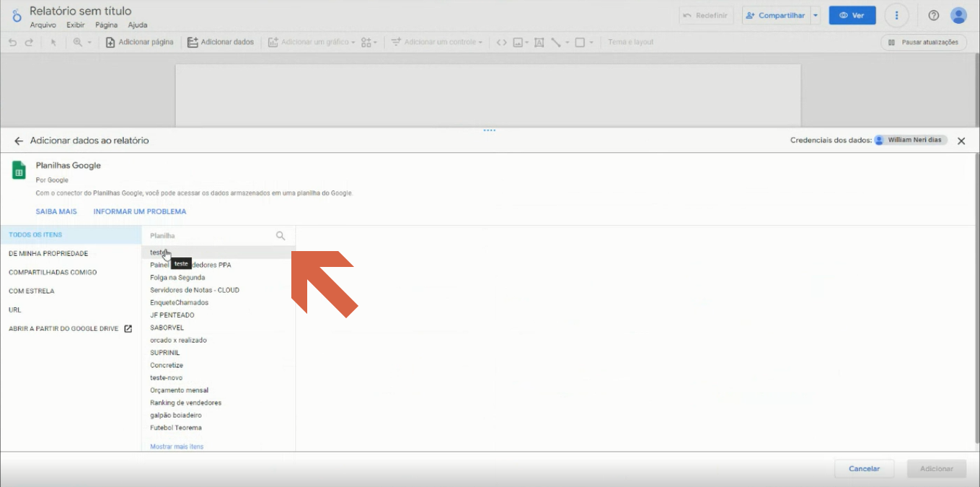Click the Adicionar button
This screenshot has width=980, height=487.
coord(937,468)
